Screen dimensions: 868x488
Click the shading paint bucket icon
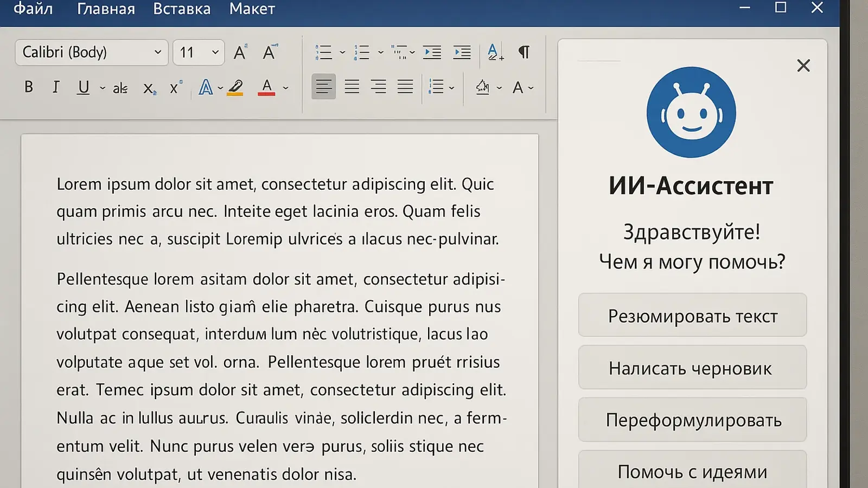pos(482,87)
